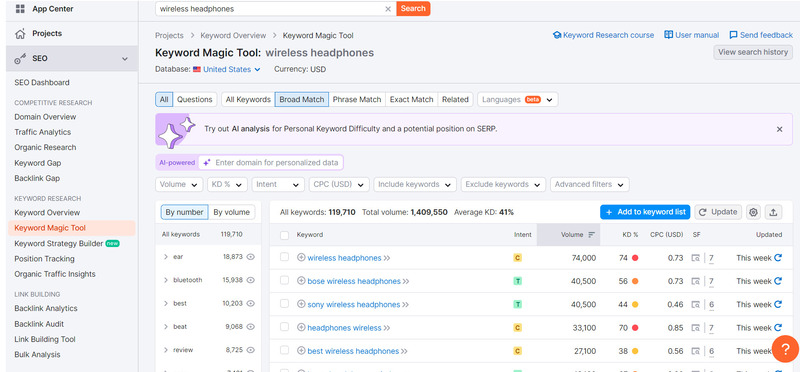The image size is (800, 372).
Task: Toggle the eye icon for bluetooth group
Action: [x=251, y=280]
